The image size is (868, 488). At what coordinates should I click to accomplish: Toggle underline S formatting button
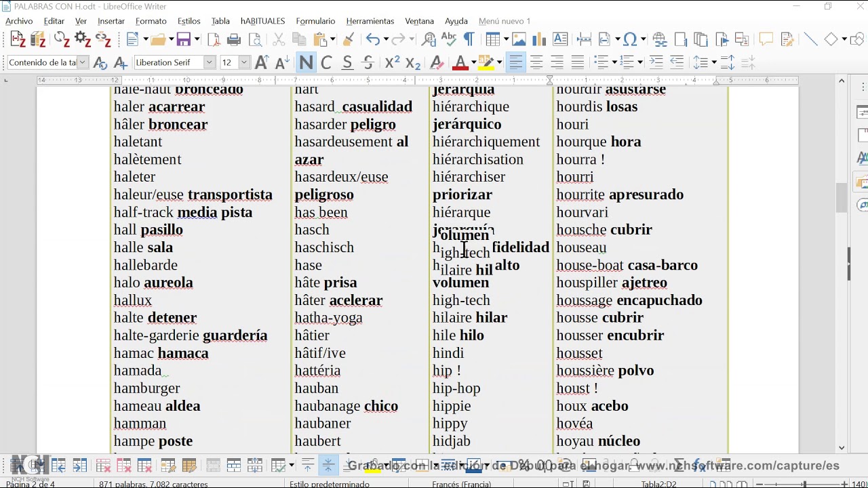pos(347,62)
